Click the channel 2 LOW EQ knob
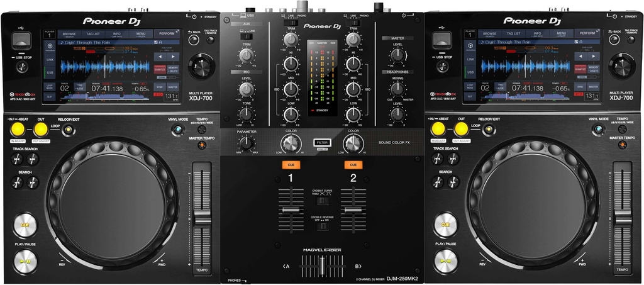 (x=353, y=115)
